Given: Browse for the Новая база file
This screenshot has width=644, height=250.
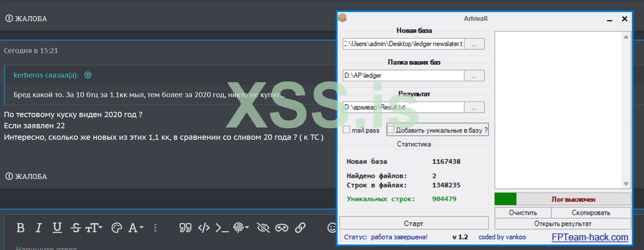Looking at the screenshot, I should click(474, 44).
